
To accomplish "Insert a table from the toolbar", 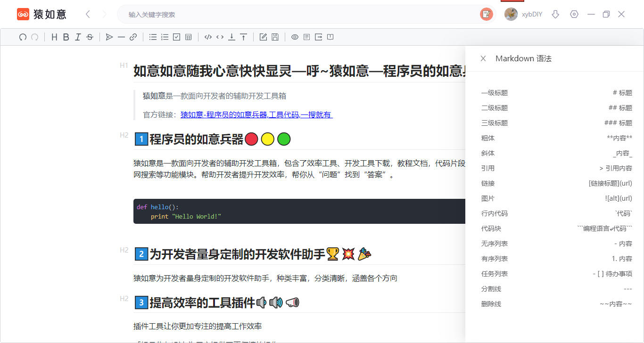I will click(x=188, y=37).
